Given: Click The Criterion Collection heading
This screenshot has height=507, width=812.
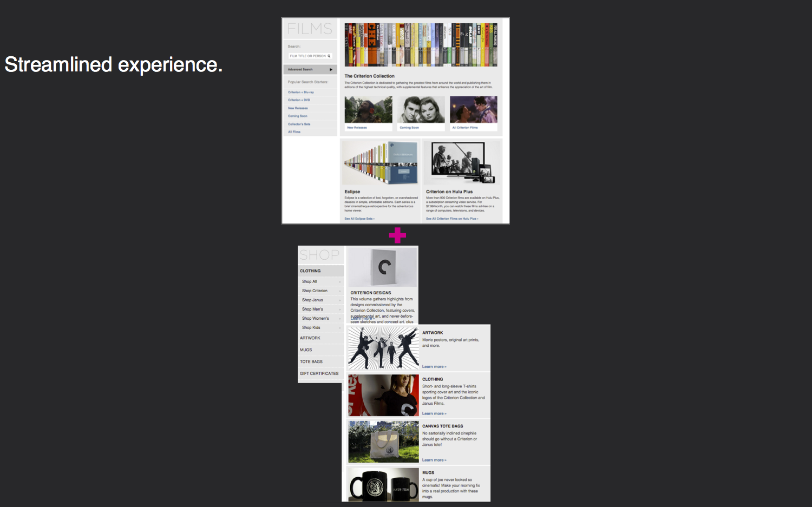Looking at the screenshot, I should click(370, 76).
